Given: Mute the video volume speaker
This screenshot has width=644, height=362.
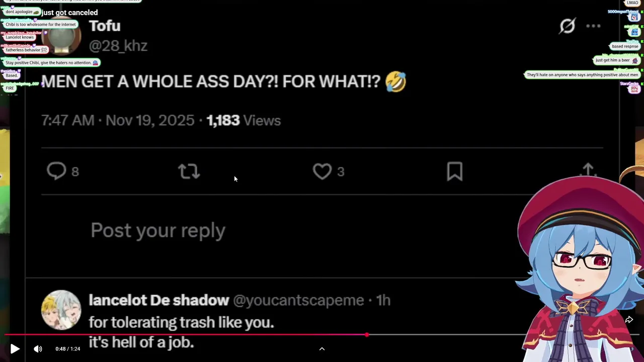Looking at the screenshot, I should point(38,348).
